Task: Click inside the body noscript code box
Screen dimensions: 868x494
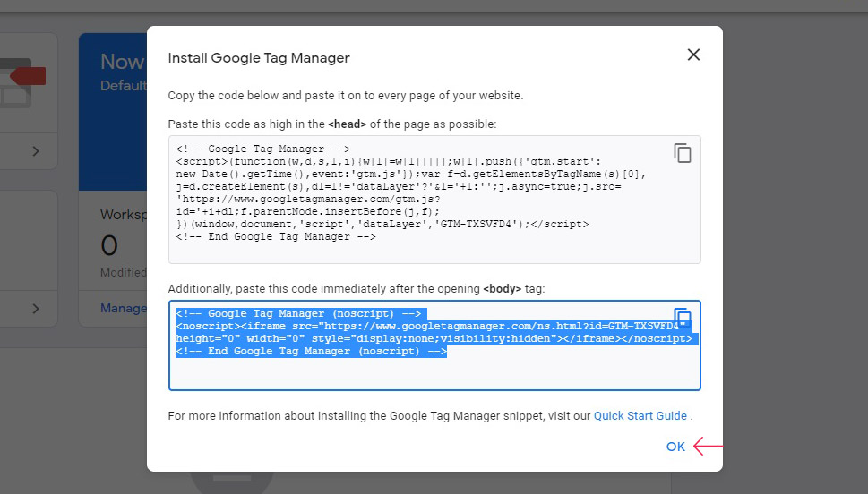Action: tap(434, 345)
